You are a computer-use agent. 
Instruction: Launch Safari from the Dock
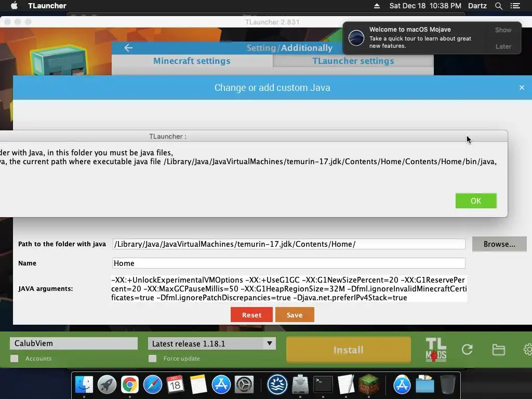[x=153, y=385]
